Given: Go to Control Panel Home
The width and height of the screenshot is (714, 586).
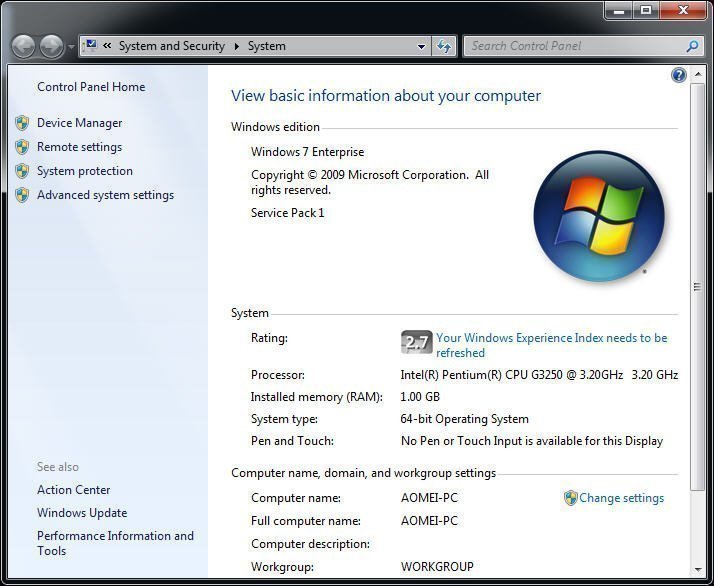Looking at the screenshot, I should (91, 87).
